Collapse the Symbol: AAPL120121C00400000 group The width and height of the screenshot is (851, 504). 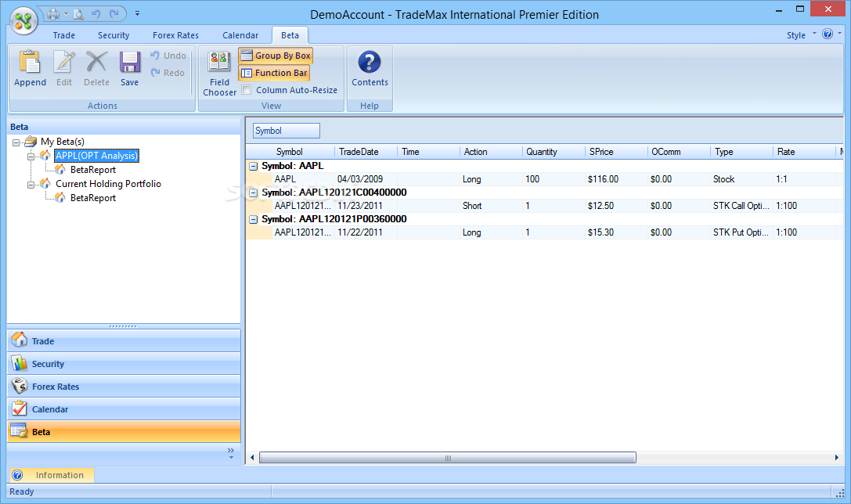pyautogui.click(x=253, y=193)
